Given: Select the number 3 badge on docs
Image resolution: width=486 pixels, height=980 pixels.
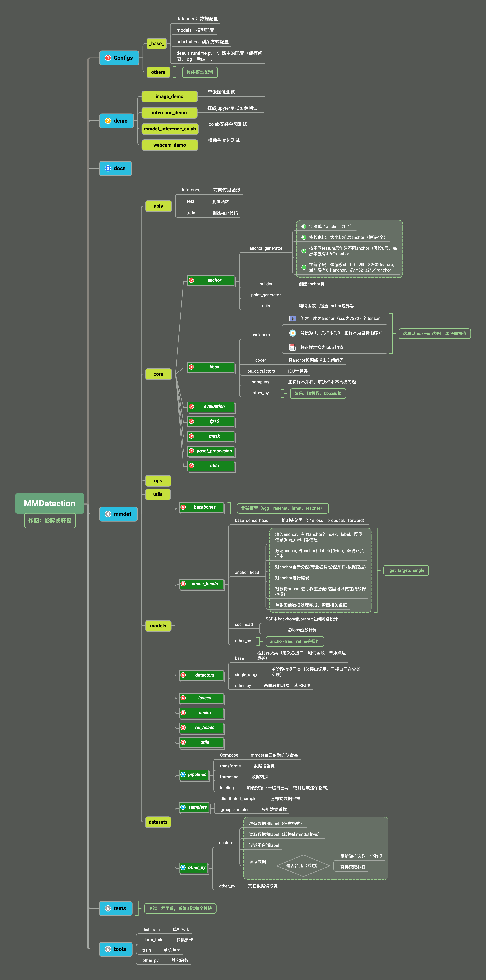Looking at the screenshot, I should [108, 169].
